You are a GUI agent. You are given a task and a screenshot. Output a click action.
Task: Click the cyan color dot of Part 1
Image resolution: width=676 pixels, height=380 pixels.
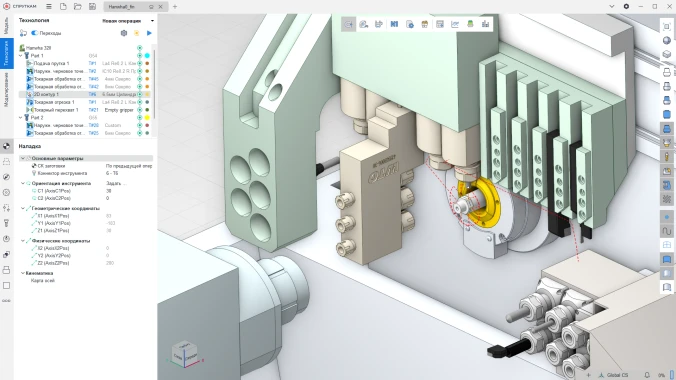point(147,56)
